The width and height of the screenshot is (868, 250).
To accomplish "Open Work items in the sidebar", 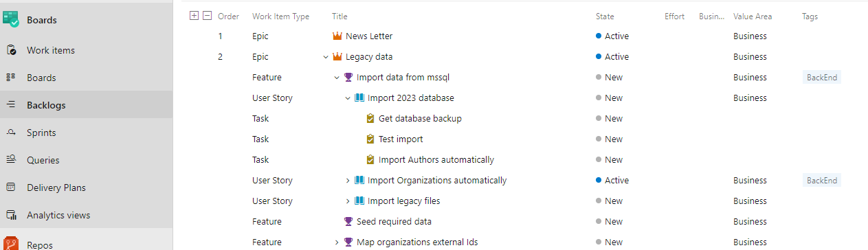I will point(51,50).
